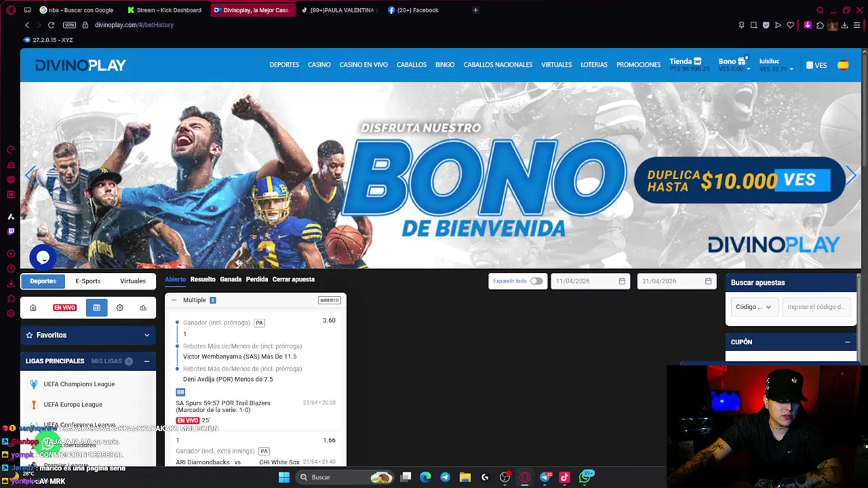This screenshot has width=868, height=488.
Task: Toggle the Expandir todo switch
Action: pos(536,281)
